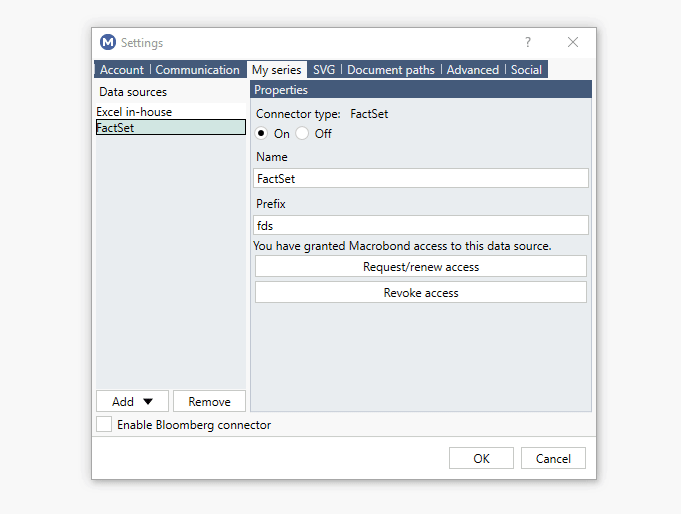Viewport: 681px width, 514px height.
Task: Click the Macrobond logo icon in title bar
Action: [x=108, y=42]
